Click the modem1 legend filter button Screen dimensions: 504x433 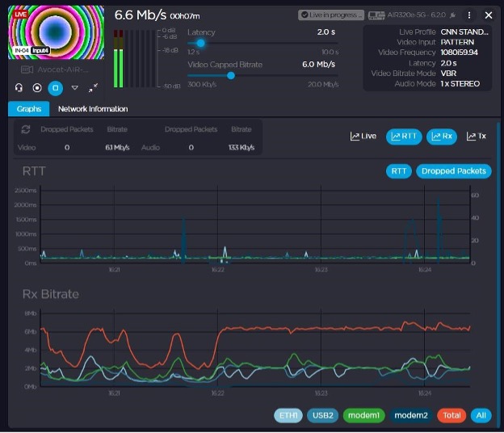[363, 415]
